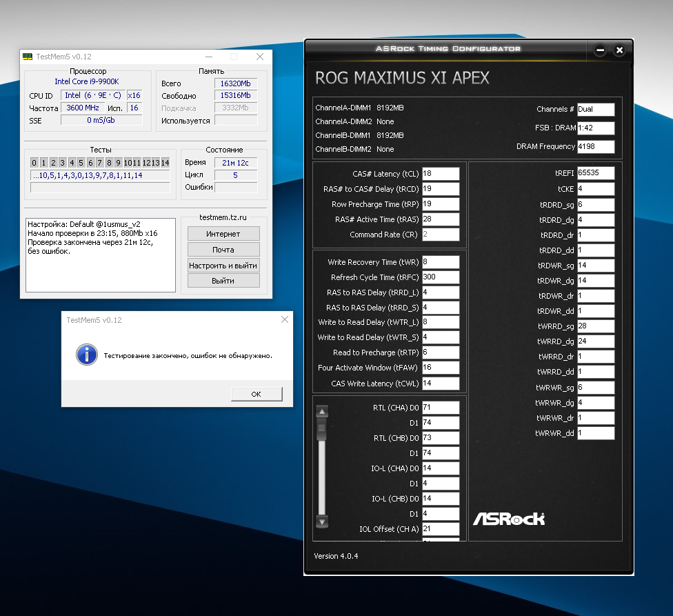Image resolution: width=673 pixels, height=616 pixels.
Task: Click test box number 14
Action: pos(165,163)
